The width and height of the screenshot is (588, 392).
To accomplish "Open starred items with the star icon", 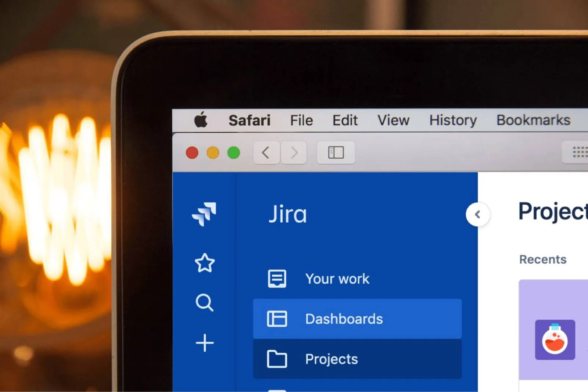I will (205, 263).
